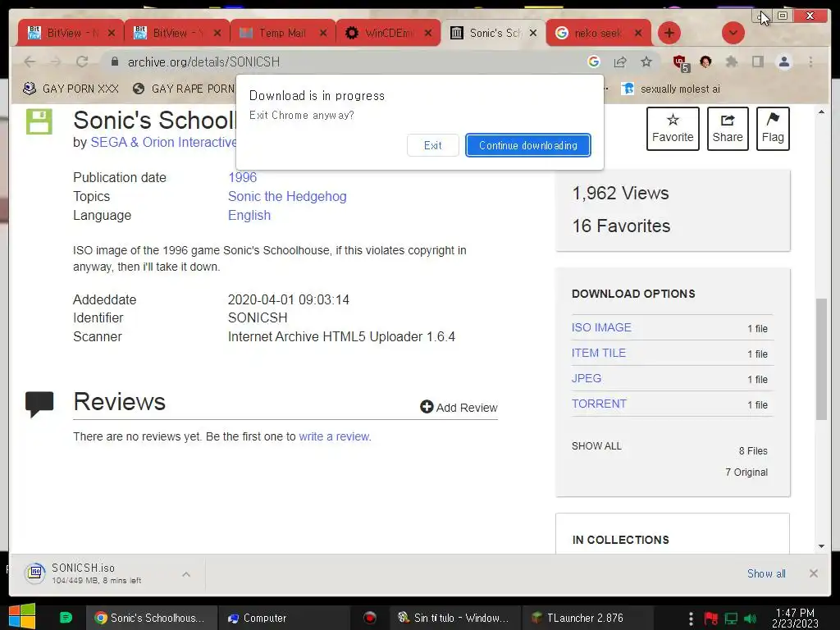The image size is (840, 630).
Task: Download the ITEM TILE option
Action: 598,353
